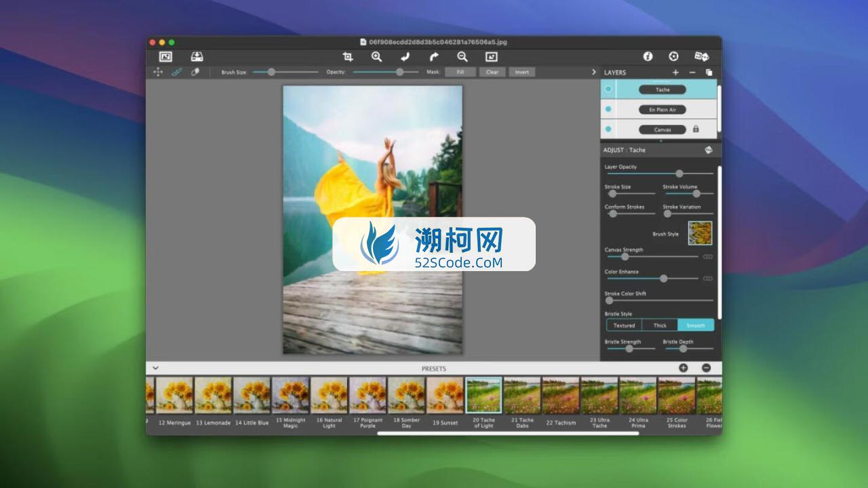
Task: Toggle visibility of the Tache layer
Action: pos(608,89)
